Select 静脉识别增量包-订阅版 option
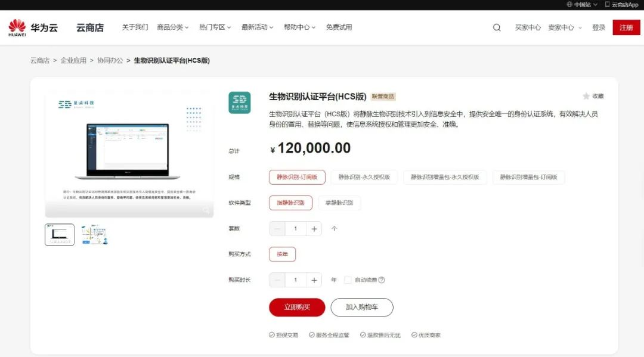This screenshot has width=644, height=357. 528,177
